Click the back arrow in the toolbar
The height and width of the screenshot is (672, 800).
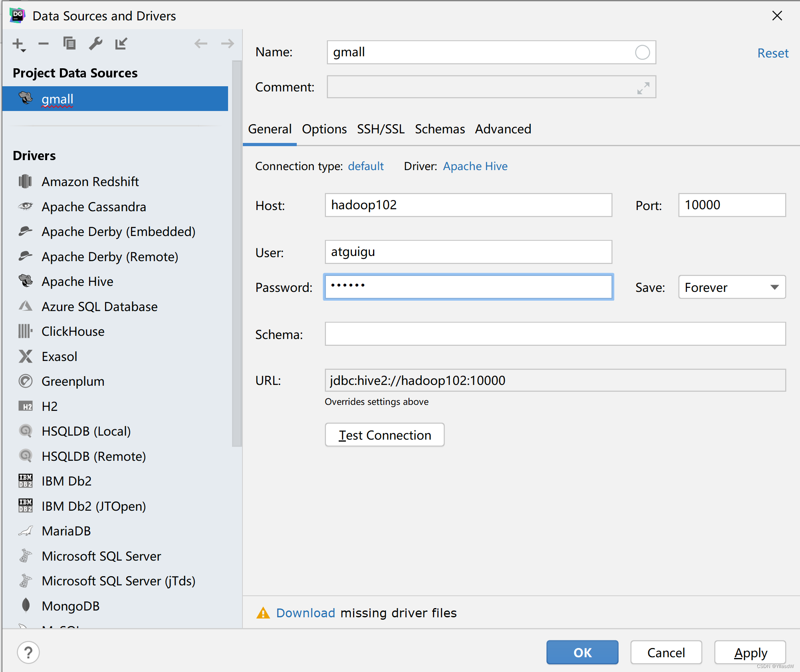(200, 44)
